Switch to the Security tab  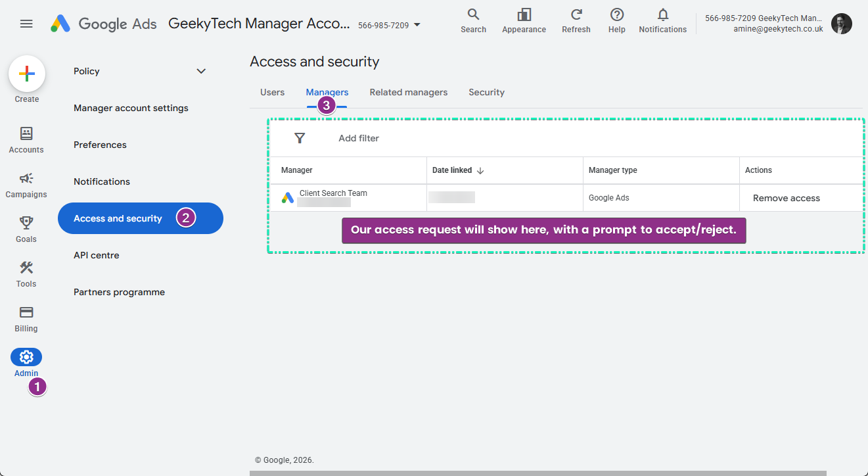click(x=486, y=92)
